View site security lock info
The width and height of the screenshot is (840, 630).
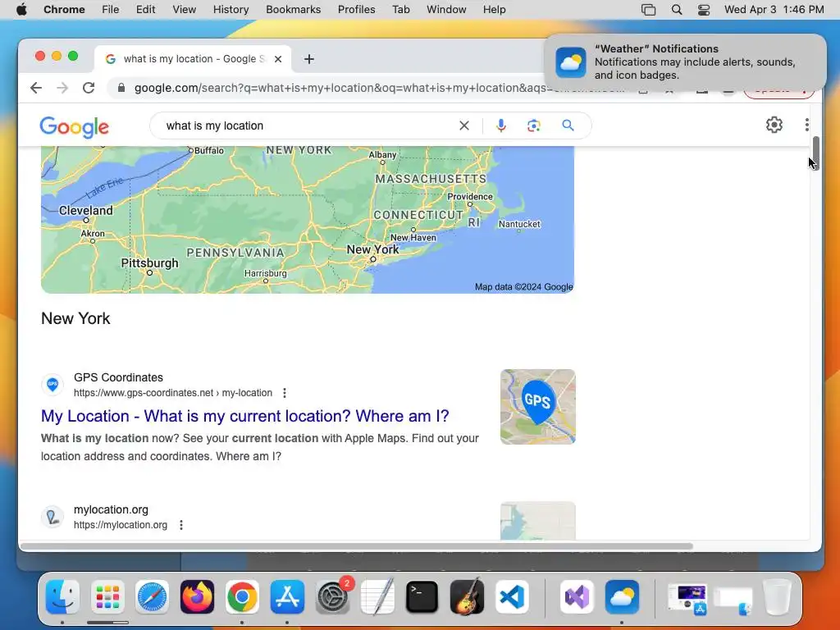tap(121, 88)
